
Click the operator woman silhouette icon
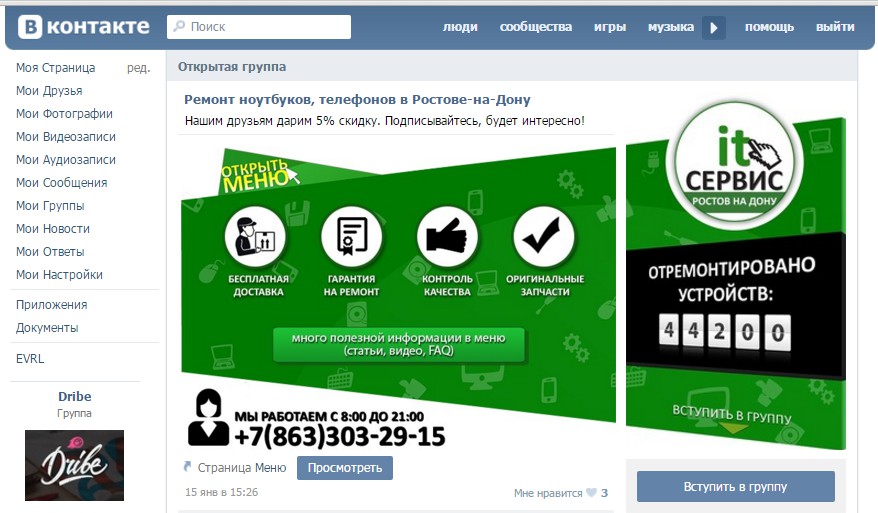208,418
